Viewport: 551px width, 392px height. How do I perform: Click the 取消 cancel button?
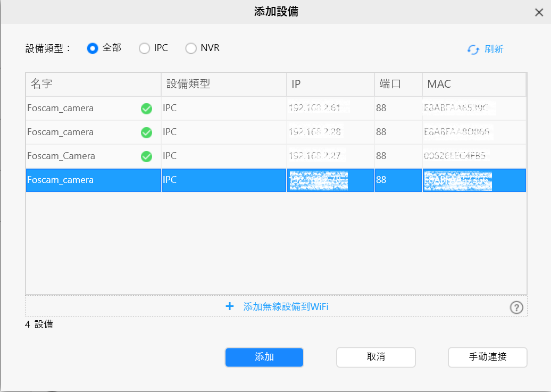[x=375, y=357]
